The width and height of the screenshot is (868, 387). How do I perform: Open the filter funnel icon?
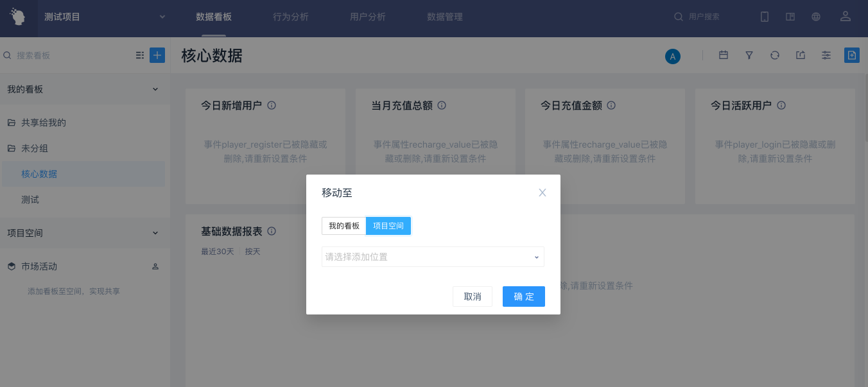point(749,55)
